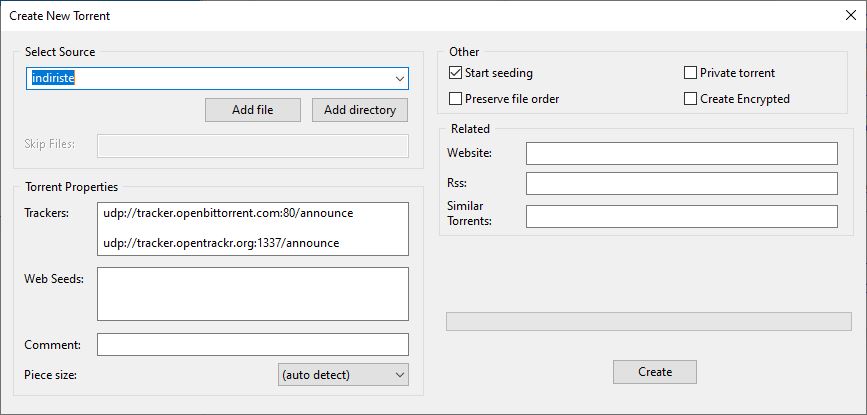Uncheck the Start seeding checkbox
The image size is (867, 415).
point(455,73)
